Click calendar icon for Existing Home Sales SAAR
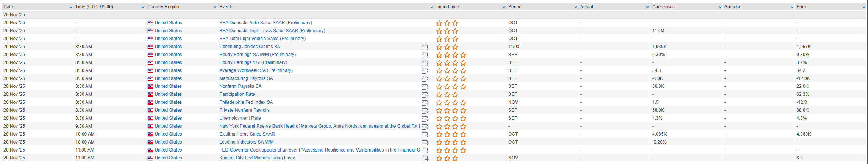The image size is (868, 164). [x=425, y=134]
